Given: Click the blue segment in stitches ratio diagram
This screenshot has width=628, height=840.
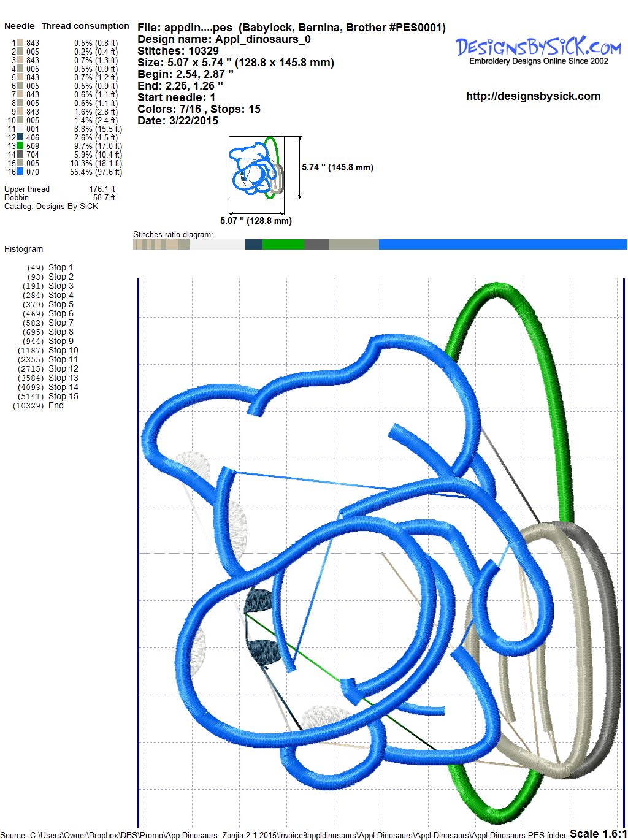Looking at the screenshot, I should tap(502, 245).
